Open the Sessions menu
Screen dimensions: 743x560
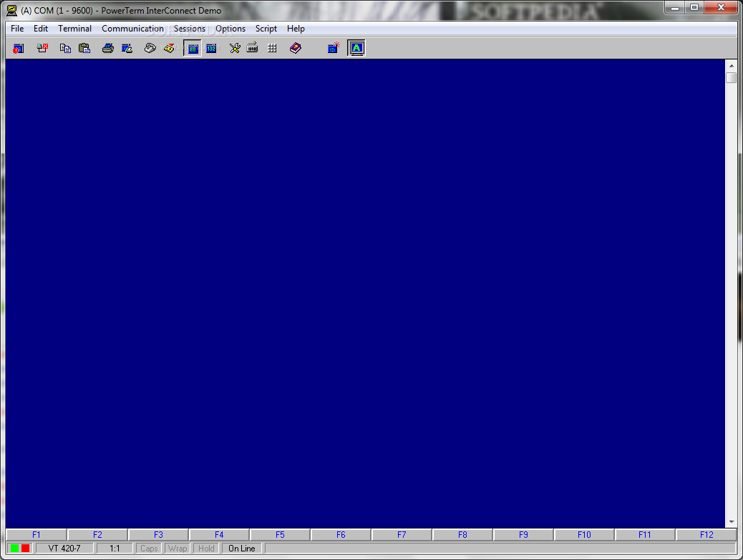[x=190, y=29]
